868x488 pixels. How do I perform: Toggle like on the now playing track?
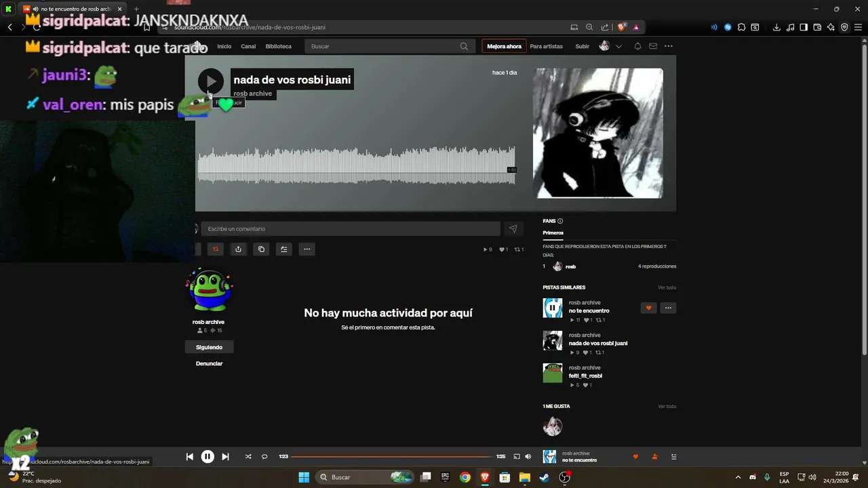pos(635,457)
